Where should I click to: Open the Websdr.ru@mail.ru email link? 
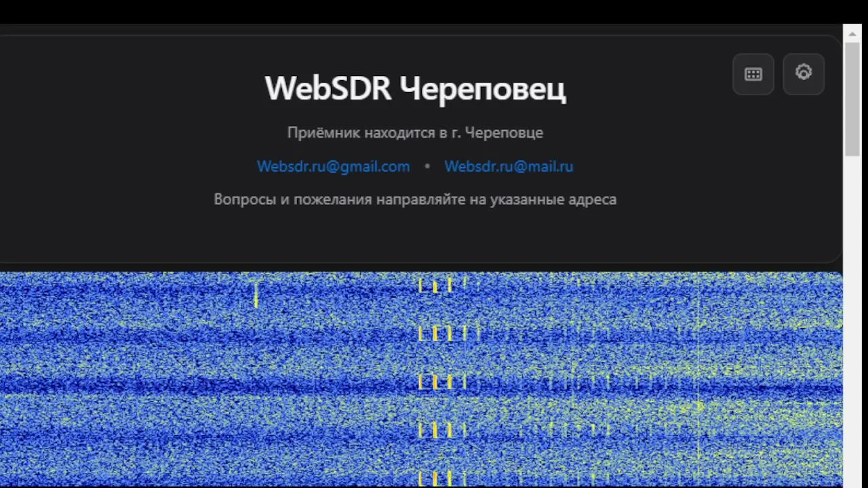click(509, 167)
